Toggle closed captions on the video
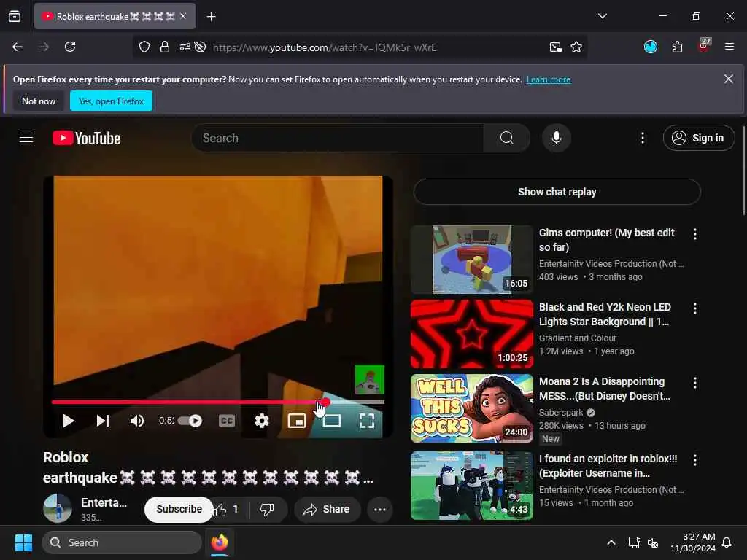747x560 pixels. point(227,421)
